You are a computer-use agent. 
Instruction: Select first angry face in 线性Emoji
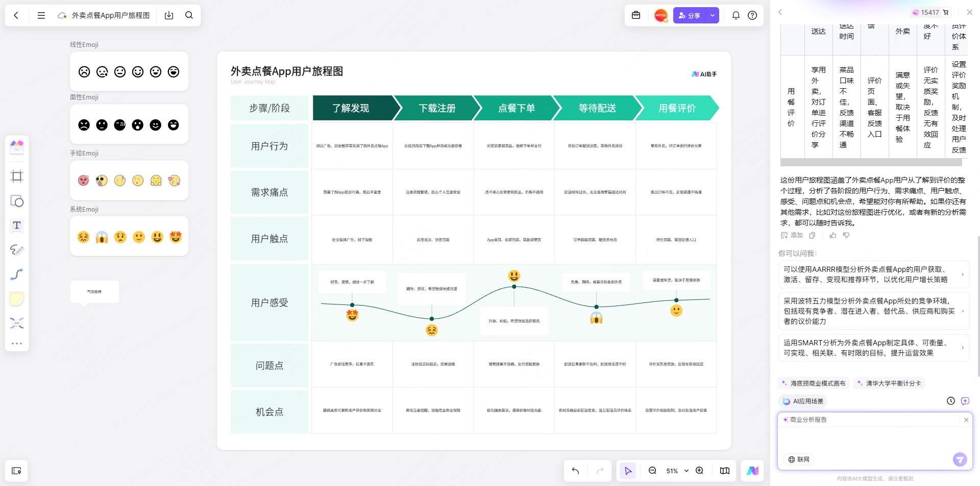[x=84, y=72]
